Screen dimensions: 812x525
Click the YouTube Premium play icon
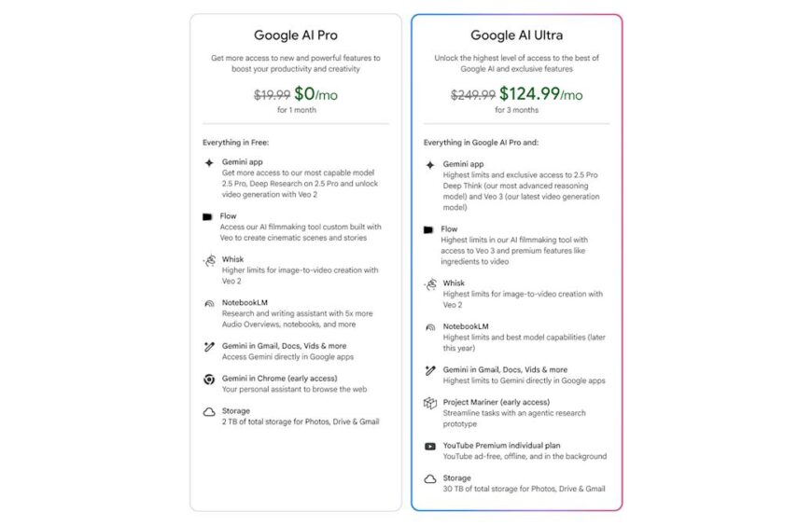(430, 447)
